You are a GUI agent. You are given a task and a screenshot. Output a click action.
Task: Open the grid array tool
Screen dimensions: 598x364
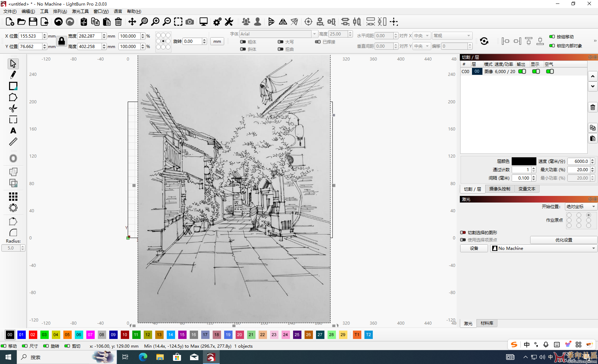point(13,197)
